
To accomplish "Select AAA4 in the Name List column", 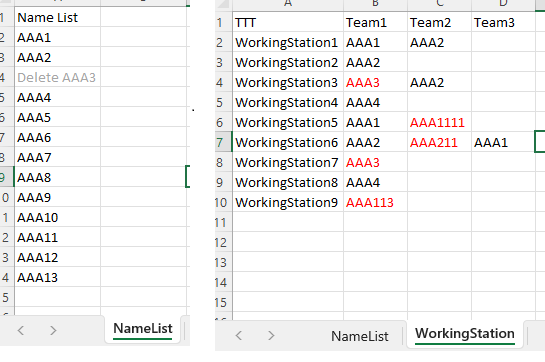I will 57,97.
